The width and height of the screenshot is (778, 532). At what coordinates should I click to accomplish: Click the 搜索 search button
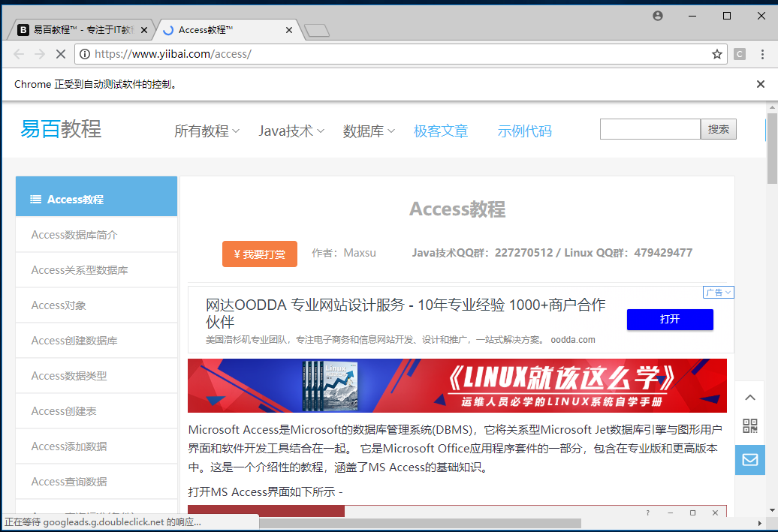(718, 129)
